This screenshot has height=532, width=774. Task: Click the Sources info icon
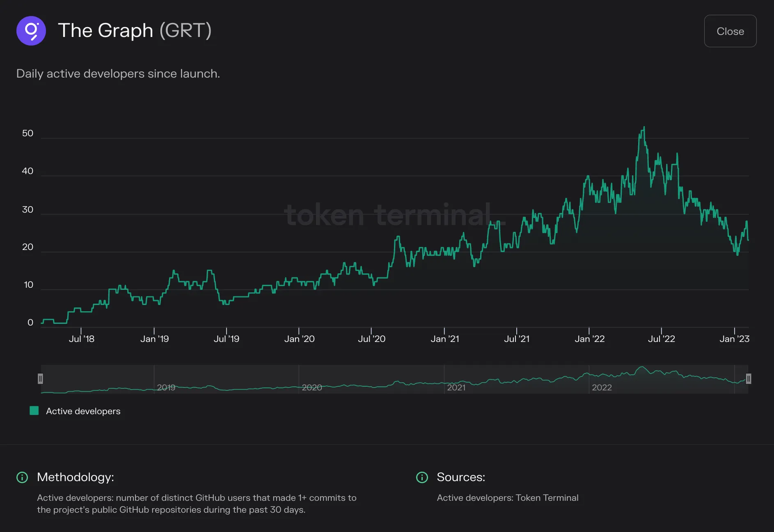coord(422,477)
